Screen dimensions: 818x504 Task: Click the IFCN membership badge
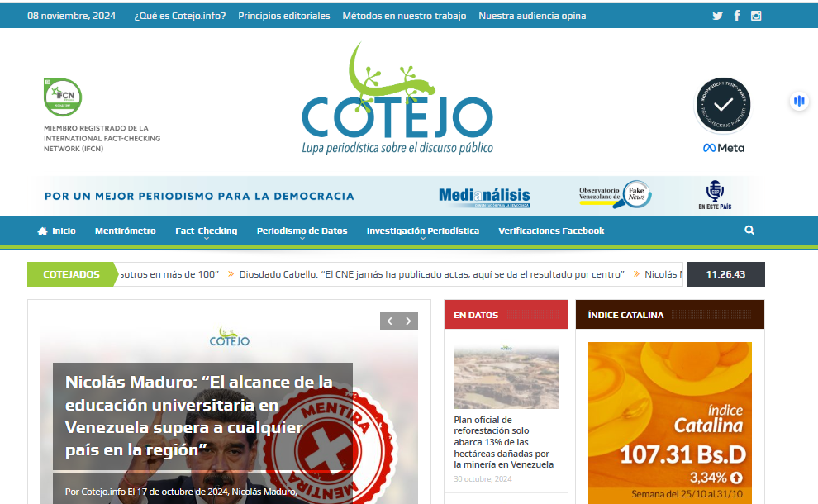click(63, 97)
